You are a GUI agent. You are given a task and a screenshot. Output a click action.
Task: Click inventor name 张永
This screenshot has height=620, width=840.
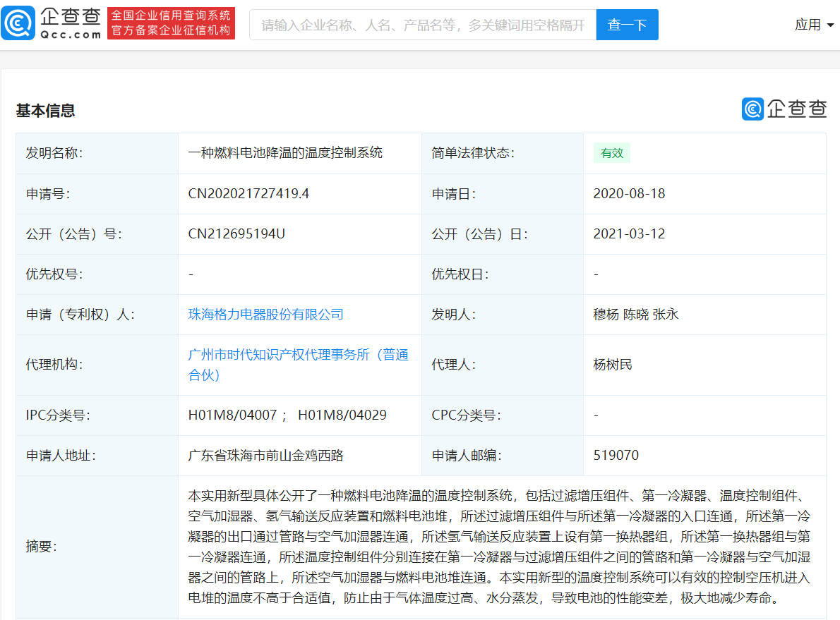coord(665,315)
